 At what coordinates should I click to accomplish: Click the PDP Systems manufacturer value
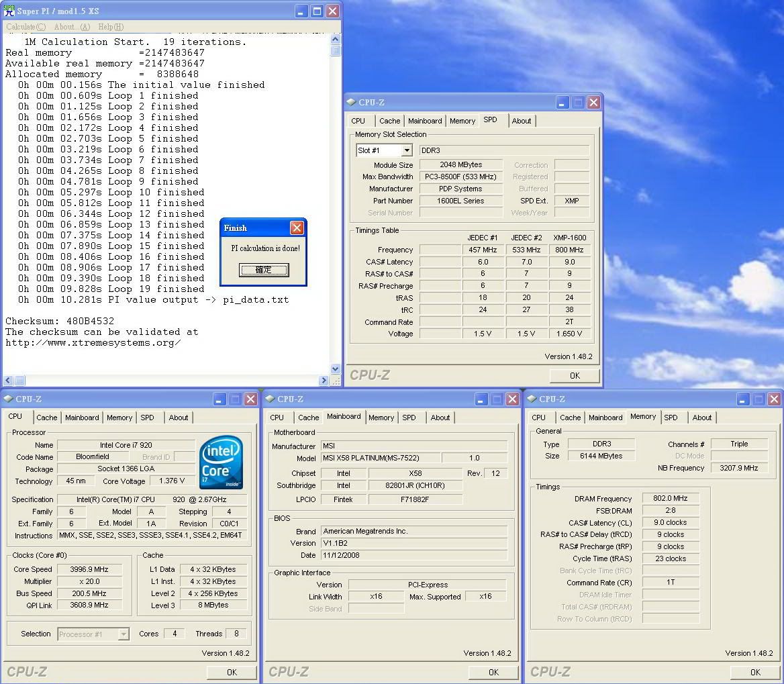coord(460,189)
